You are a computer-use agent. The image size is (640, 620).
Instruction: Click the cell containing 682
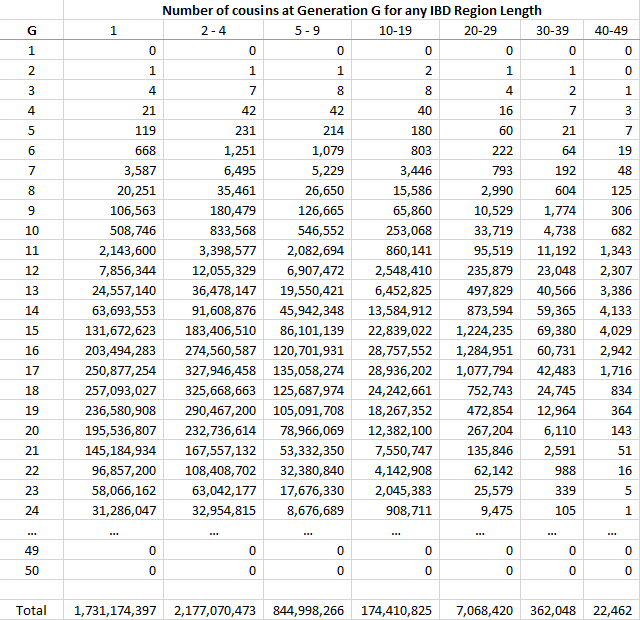click(611, 230)
